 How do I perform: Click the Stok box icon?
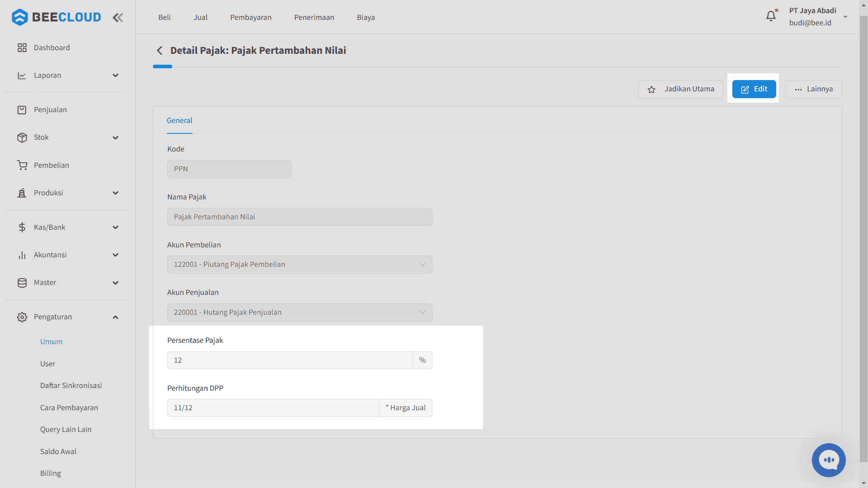22,137
